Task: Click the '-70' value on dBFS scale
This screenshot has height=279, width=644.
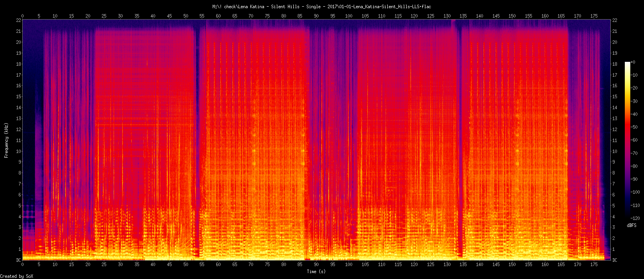Action: point(634,153)
